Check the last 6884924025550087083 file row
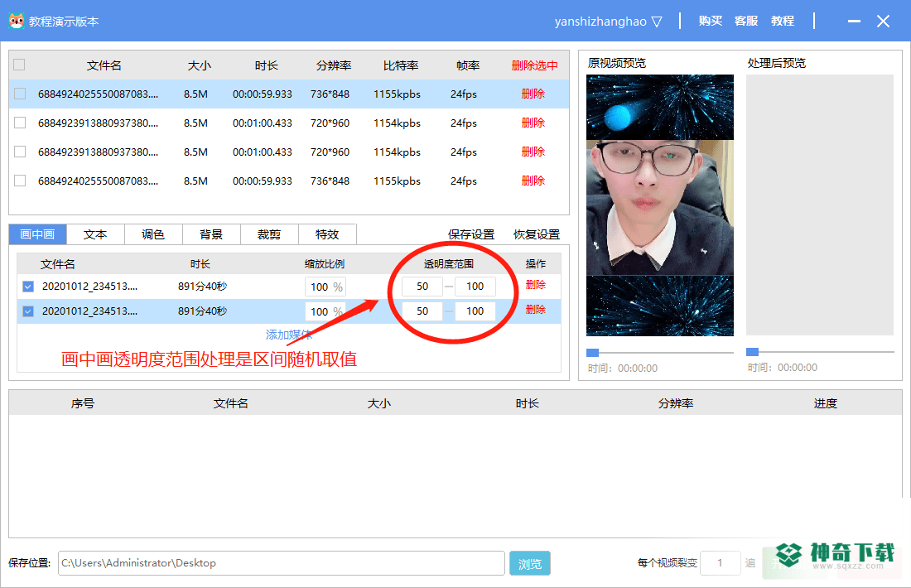 20,181
